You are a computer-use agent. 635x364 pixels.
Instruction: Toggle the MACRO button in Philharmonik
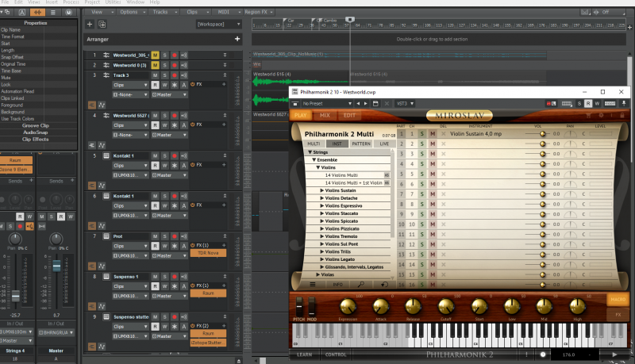point(618,299)
